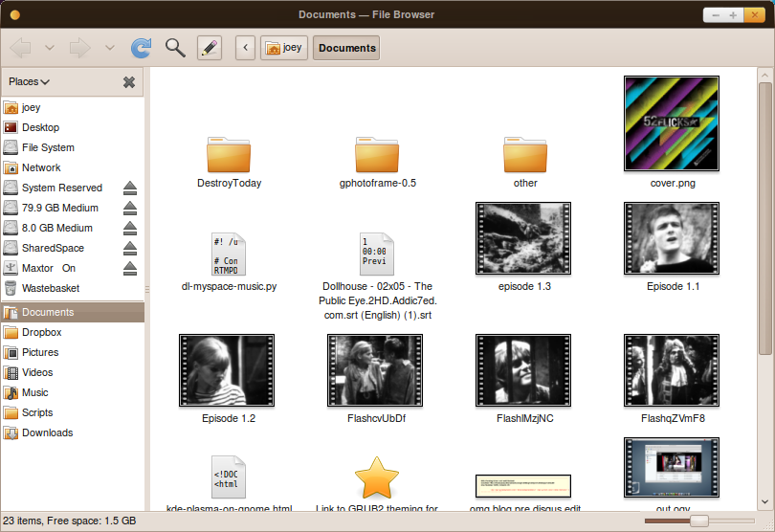Select the FlashcvUbDf video thumbnail
775x532 pixels.
pyautogui.click(x=375, y=370)
